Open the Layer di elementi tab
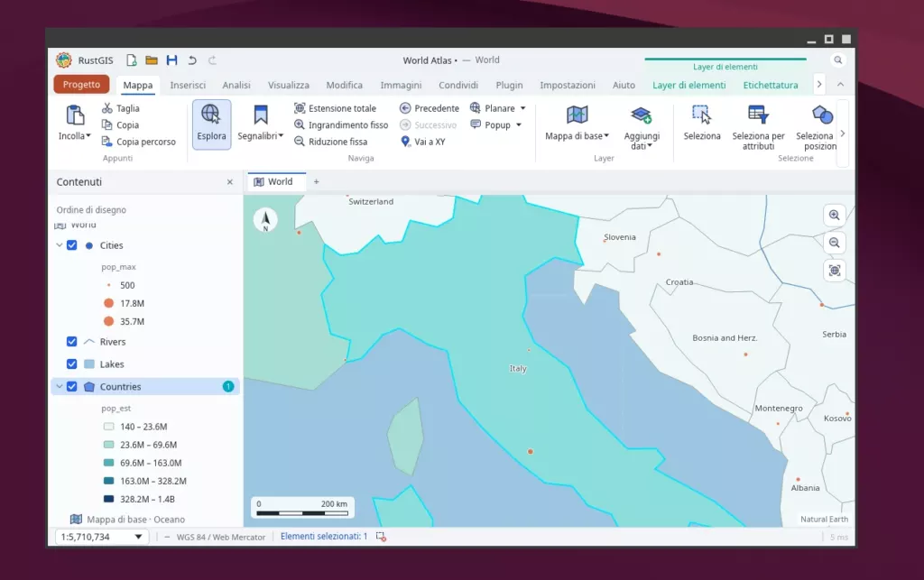 tap(688, 85)
